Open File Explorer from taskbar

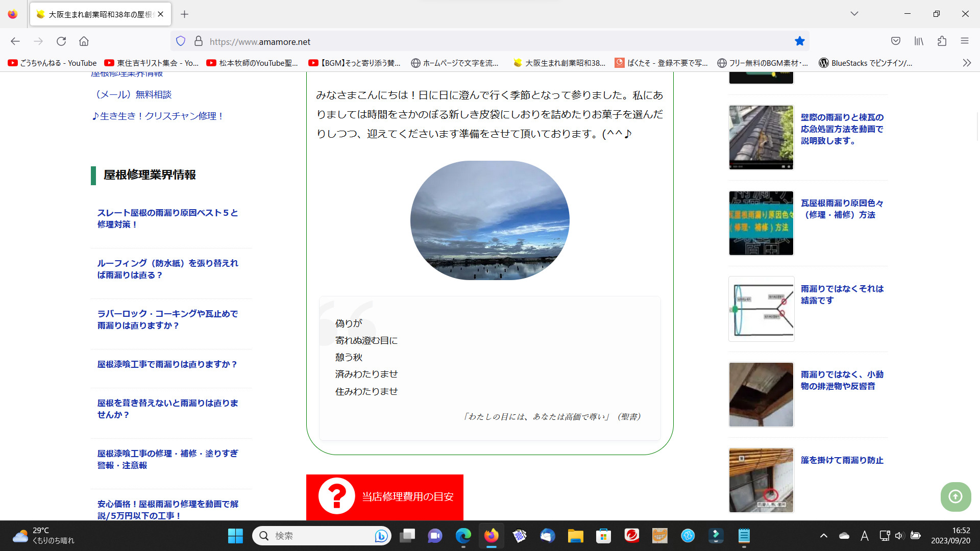pyautogui.click(x=575, y=536)
